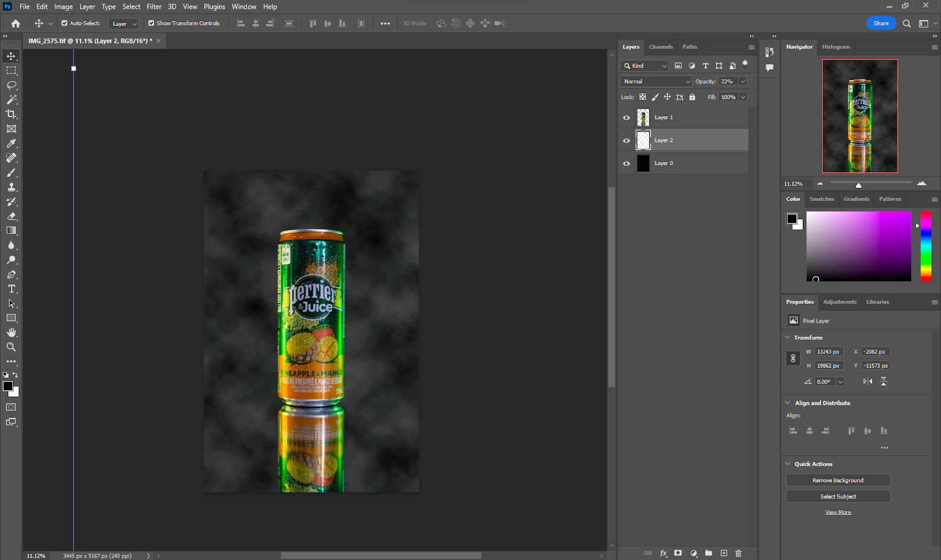Open the Filter menu
The image size is (941, 560).
(154, 6)
